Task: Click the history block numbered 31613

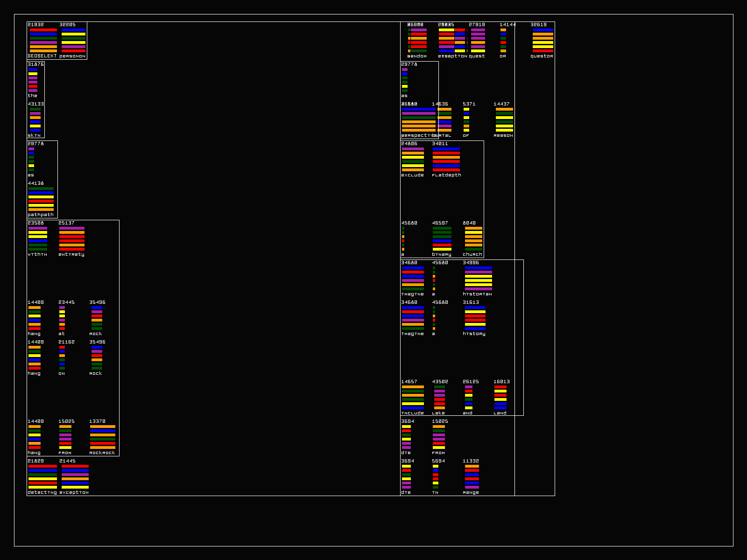Action: pyautogui.click(x=475, y=318)
